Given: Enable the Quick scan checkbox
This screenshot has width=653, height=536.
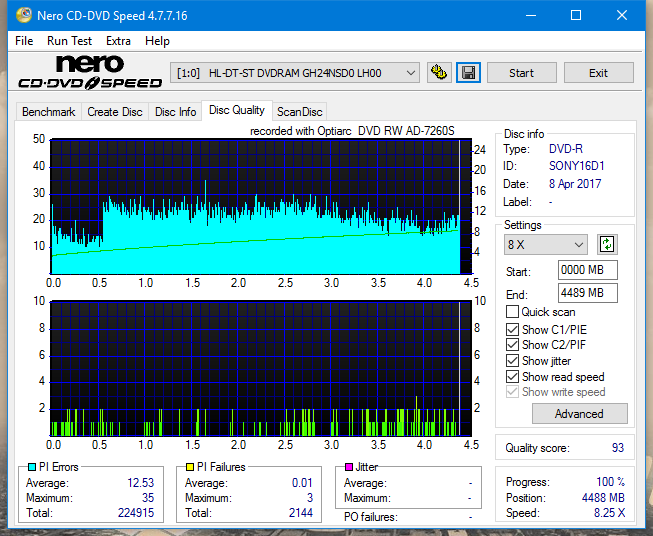Looking at the screenshot, I should point(512,312).
